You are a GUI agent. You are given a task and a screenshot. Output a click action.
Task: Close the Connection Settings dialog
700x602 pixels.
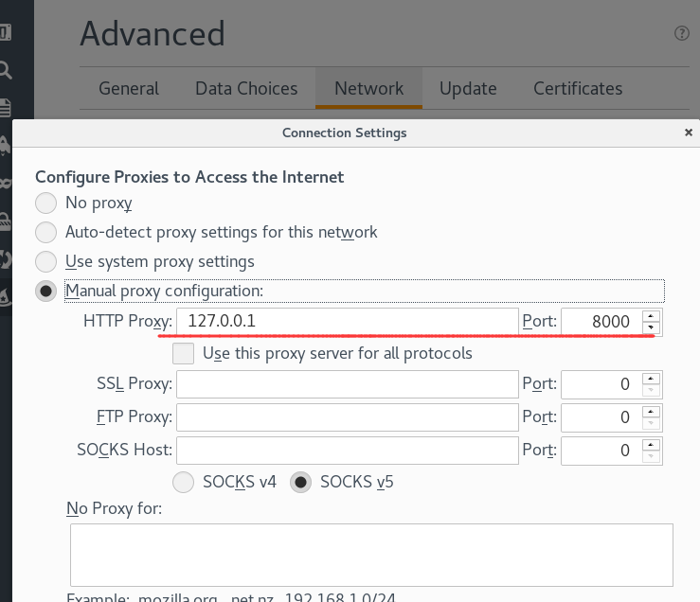pos(688,133)
